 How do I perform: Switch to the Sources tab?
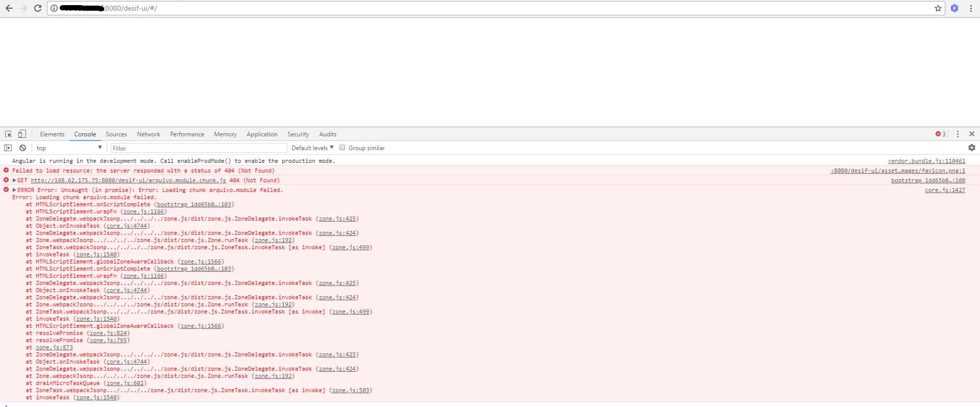tap(116, 134)
